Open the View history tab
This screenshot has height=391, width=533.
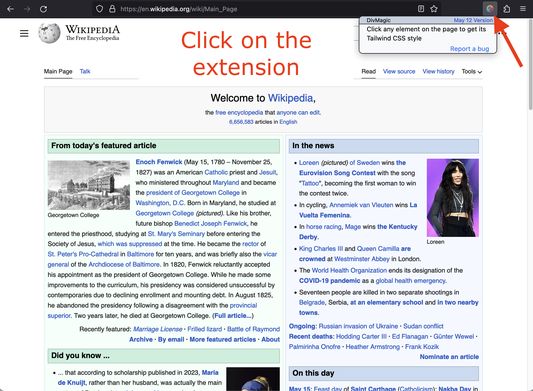click(439, 71)
